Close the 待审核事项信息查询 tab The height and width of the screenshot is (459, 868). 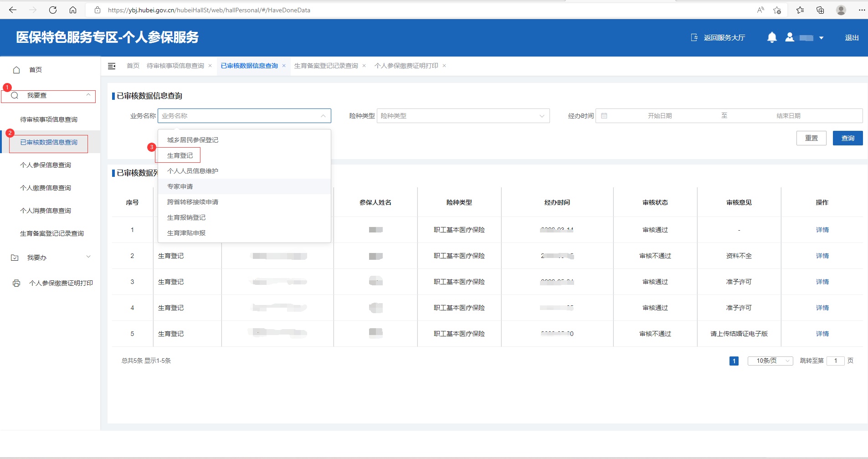click(x=210, y=66)
